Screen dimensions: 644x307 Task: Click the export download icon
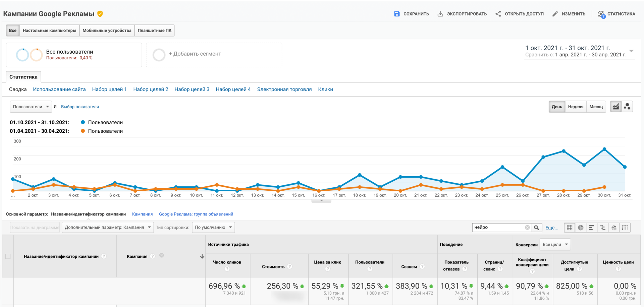click(440, 14)
